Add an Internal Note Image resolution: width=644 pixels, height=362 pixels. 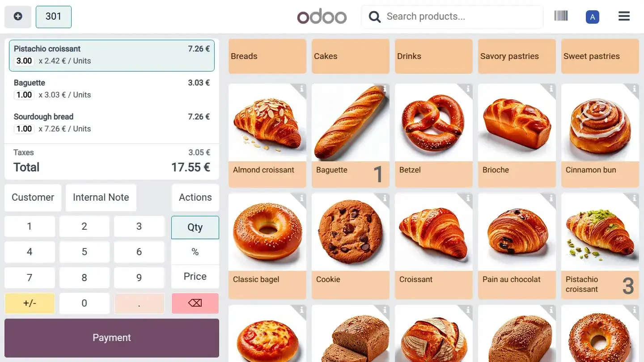click(x=101, y=198)
